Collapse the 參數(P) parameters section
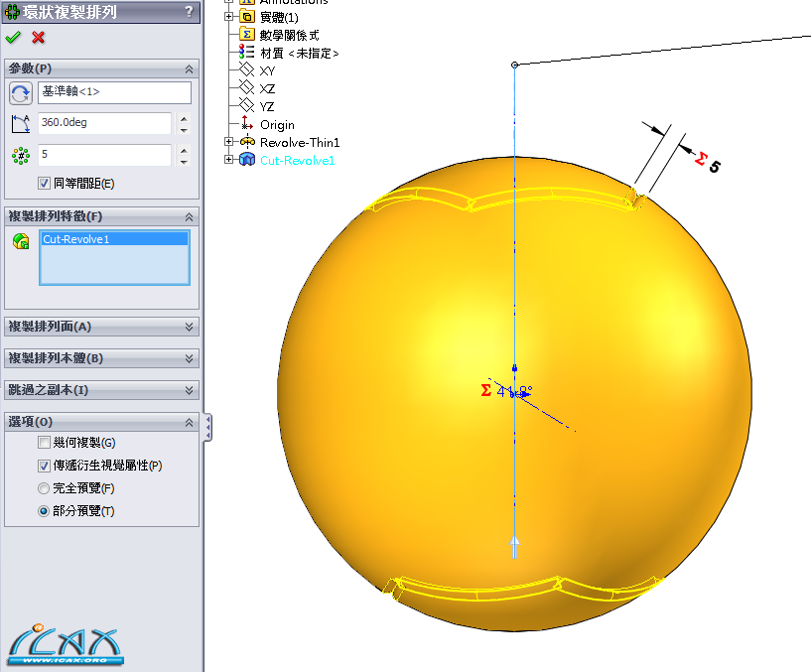Viewport: 811px width, 672px height. (x=189, y=68)
